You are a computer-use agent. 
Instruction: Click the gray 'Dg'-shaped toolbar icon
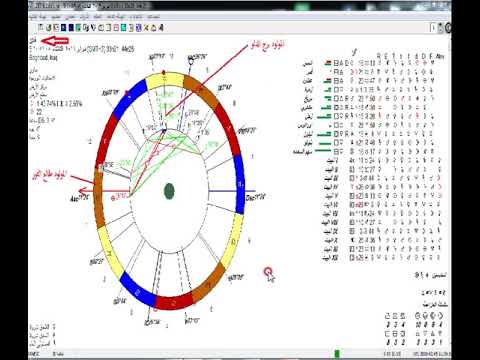(86, 28)
